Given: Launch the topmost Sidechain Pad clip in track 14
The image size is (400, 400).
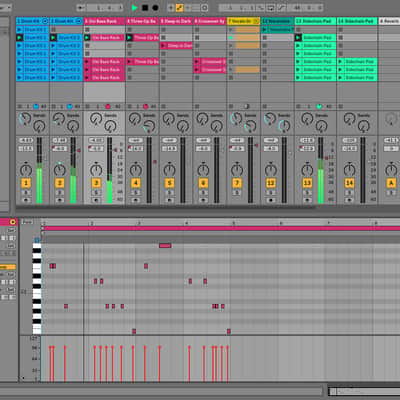Looking at the screenshot, I should [341, 62].
